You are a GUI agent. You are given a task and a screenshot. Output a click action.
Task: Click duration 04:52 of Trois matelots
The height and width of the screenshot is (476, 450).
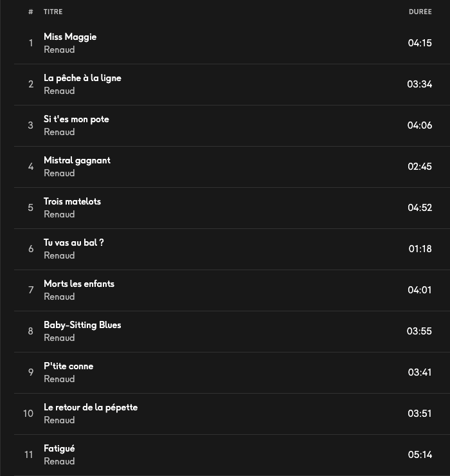click(x=420, y=208)
